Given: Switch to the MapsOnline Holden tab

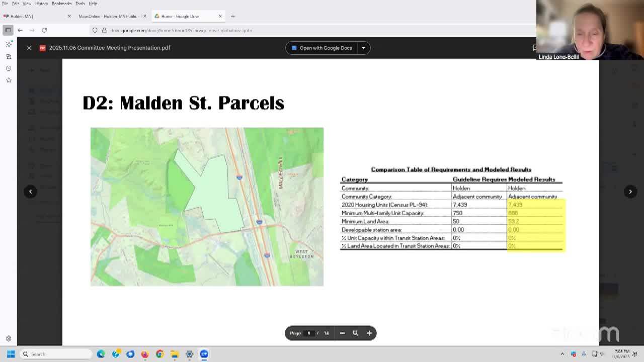Looking at the screenshot, I should tap(108, 16).
